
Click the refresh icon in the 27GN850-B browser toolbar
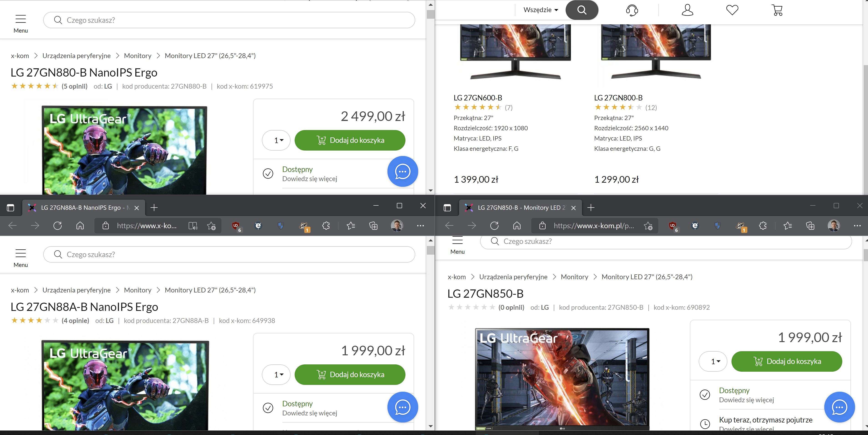pos(494,226)
